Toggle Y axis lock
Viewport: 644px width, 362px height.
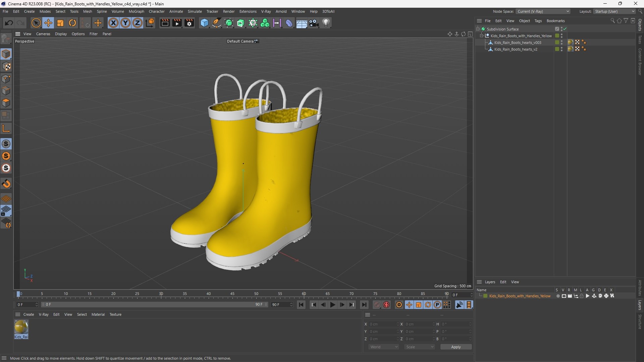125,23
